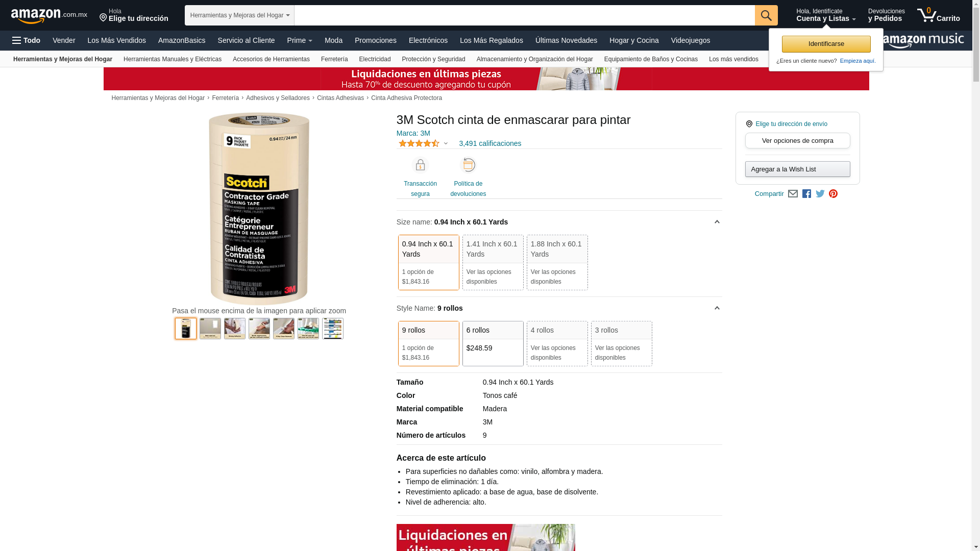Viewport: 980px width, 551px height.
Task: Select the 3 rollos style option
Action: pyautogui.click(x=621, y=343)
